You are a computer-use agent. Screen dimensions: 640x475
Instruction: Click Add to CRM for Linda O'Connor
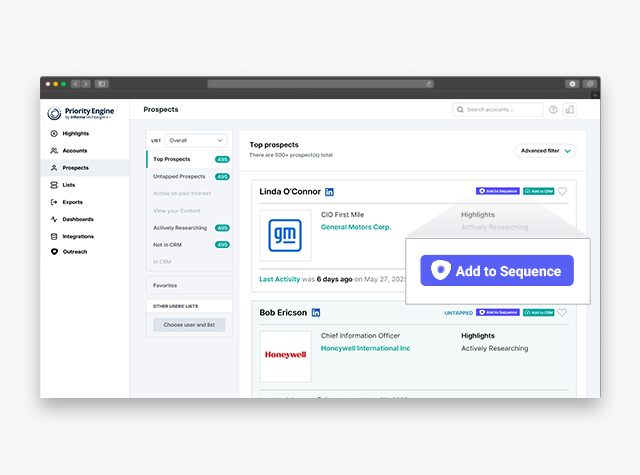coord(538,191)
